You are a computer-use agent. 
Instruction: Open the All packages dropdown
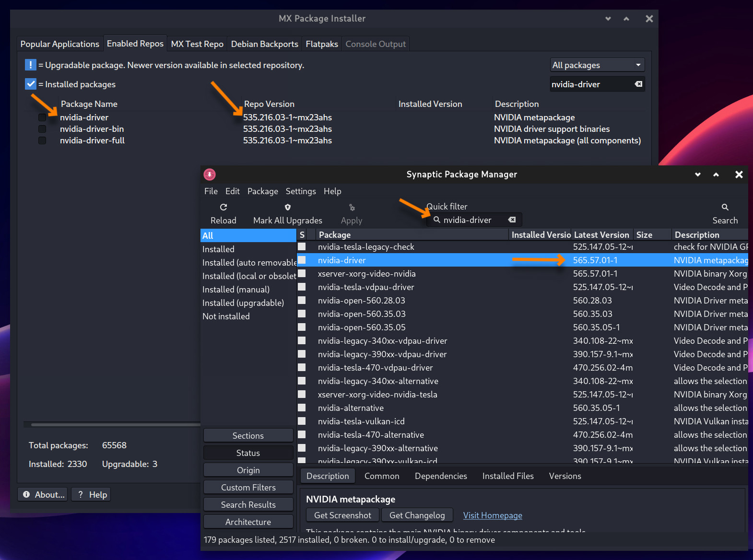597,65
